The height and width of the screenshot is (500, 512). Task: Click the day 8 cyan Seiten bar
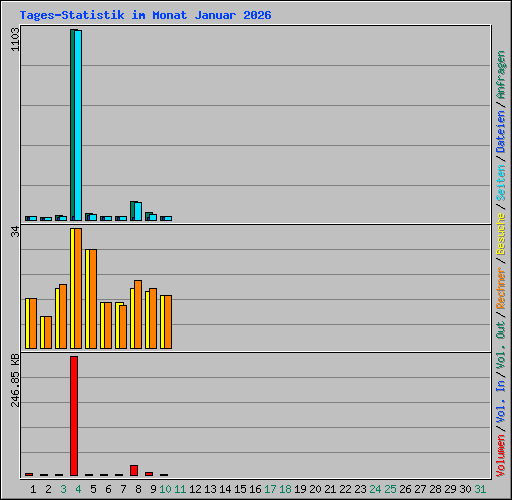tap(138, 211)
